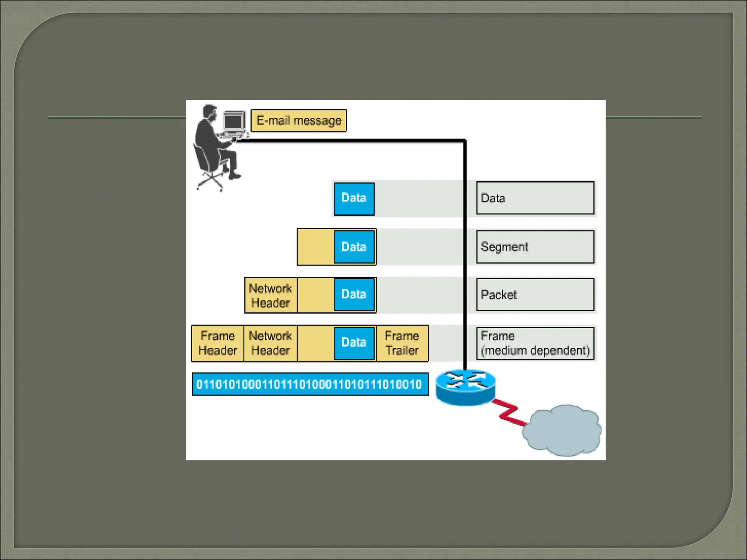Click the blue router icon
The height and width of the screenshot is (560, 747).
point(465,388)
